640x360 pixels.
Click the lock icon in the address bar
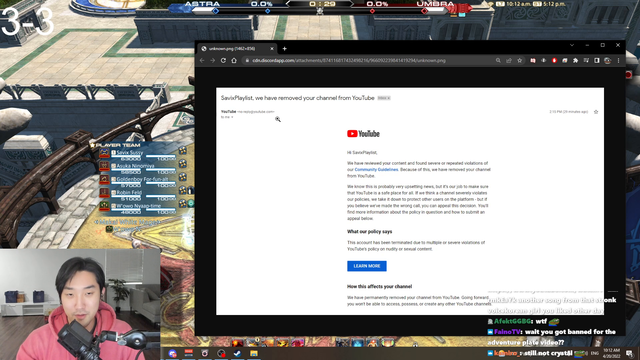247,60
